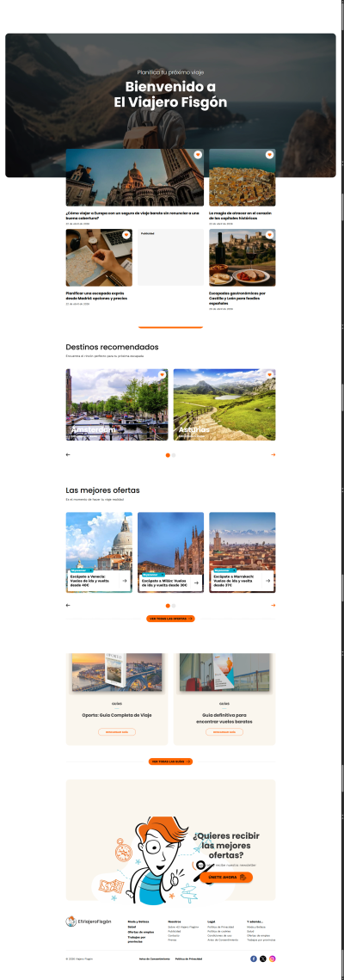Click the ElViajeroFisgón footer logo
The height and width of the screenshot is (980, 344).
pyautogui.click(x=89, y=921)
